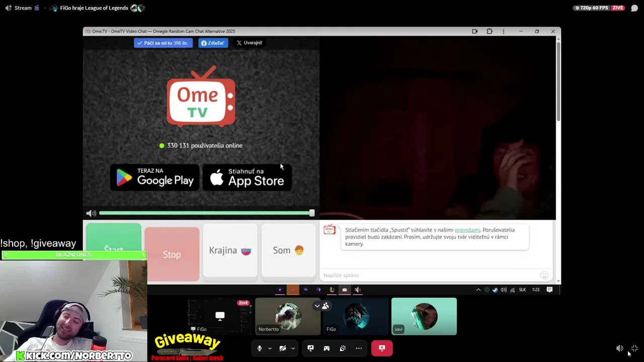Exit fullscreen with bottom right icon

(x=634, y=348)
